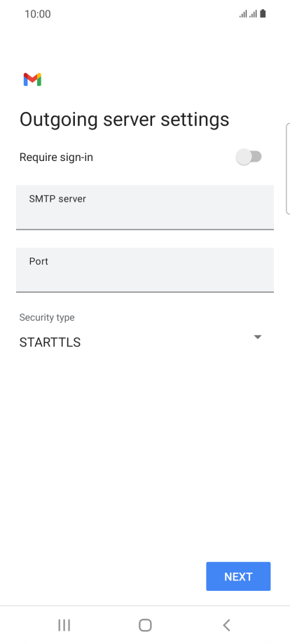Toggle the Require sign-in switch
The image size is (290, 644).
click(249, 157)
